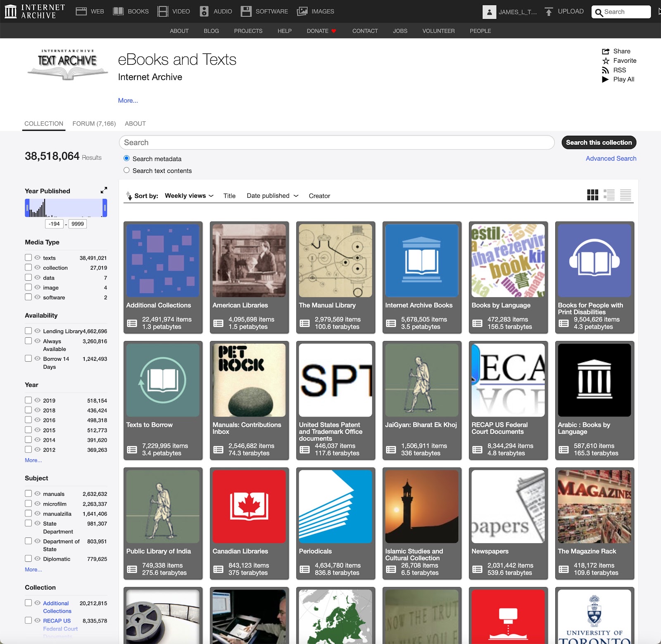Open Additional Collections facet link
This screenshot has height=644, width=661.
[57, 607]
